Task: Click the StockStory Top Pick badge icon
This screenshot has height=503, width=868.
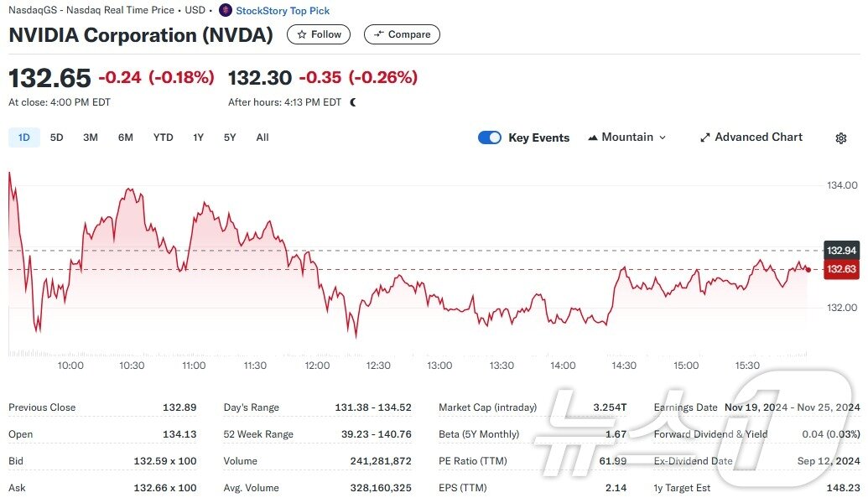Action: [225, 11]
